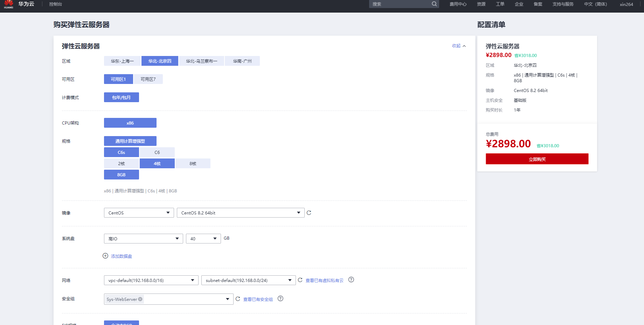Select the 8GB memory option

tap(122, 175)
